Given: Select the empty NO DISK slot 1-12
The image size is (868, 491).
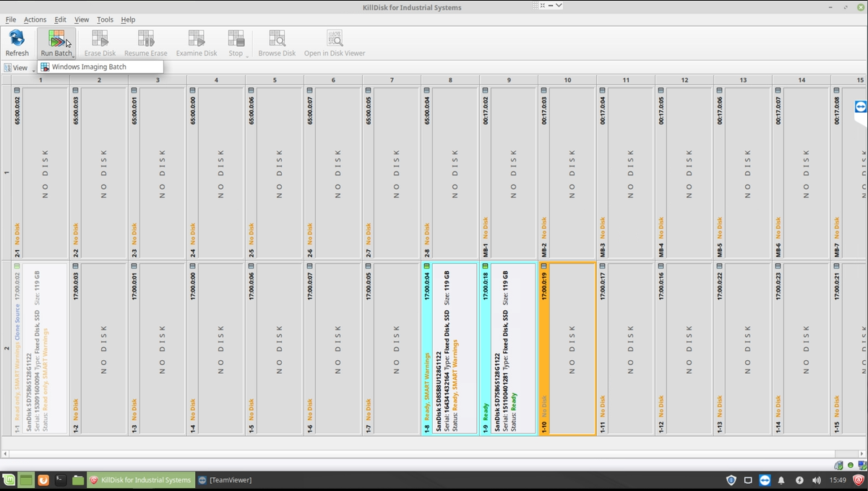Looking at the screenshot, I should [x=684, y=349].
